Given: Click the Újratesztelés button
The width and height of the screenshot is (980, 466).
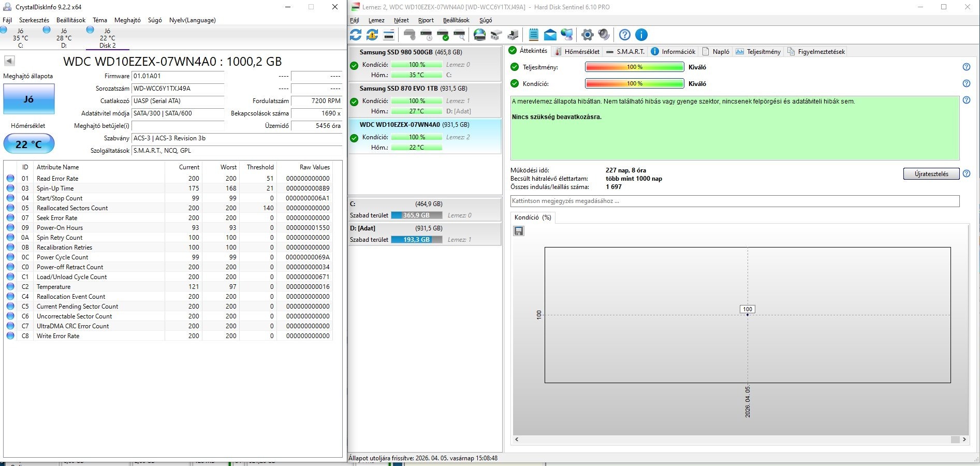Looking at the screenshot, I should (931, 173).
